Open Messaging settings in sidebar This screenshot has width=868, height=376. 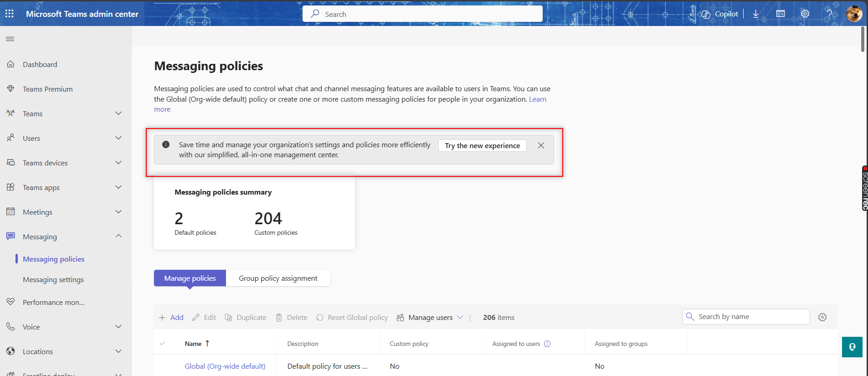coord(53,280)
